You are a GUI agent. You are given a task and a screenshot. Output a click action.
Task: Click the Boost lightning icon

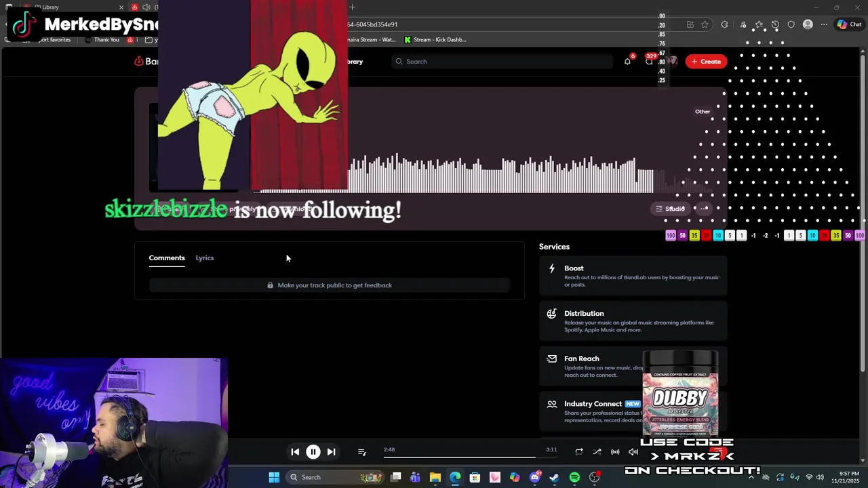click(x=552, y=268)
